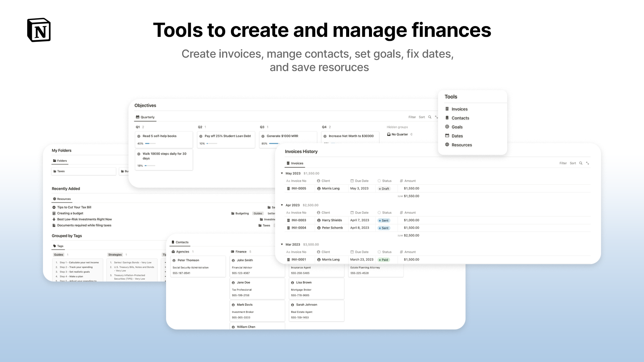The width and height of the screenshot is (644, 362).
Task: Select the Invoices tab in Invoices History
Action: click(x=295, y=163)
